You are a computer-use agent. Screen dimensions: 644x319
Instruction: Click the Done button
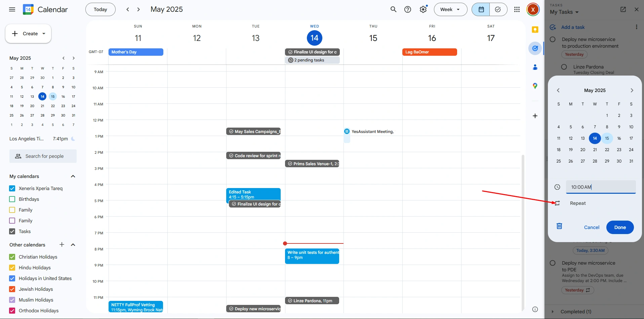coord(620,227)
